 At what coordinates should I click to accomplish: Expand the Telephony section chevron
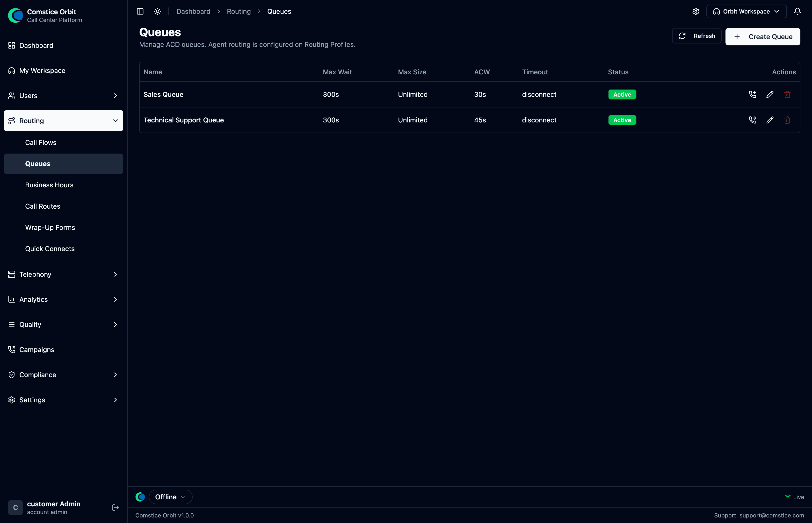tap(115, 274)
